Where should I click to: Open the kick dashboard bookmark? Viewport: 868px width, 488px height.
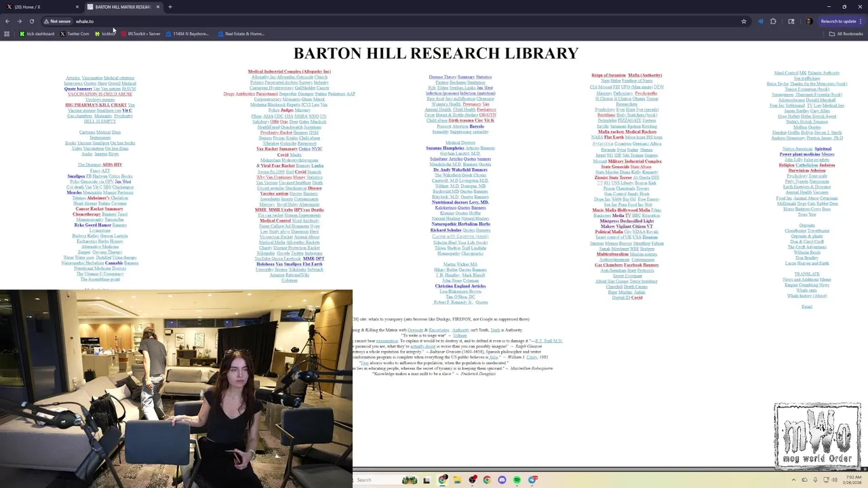(x=37, y=33)
